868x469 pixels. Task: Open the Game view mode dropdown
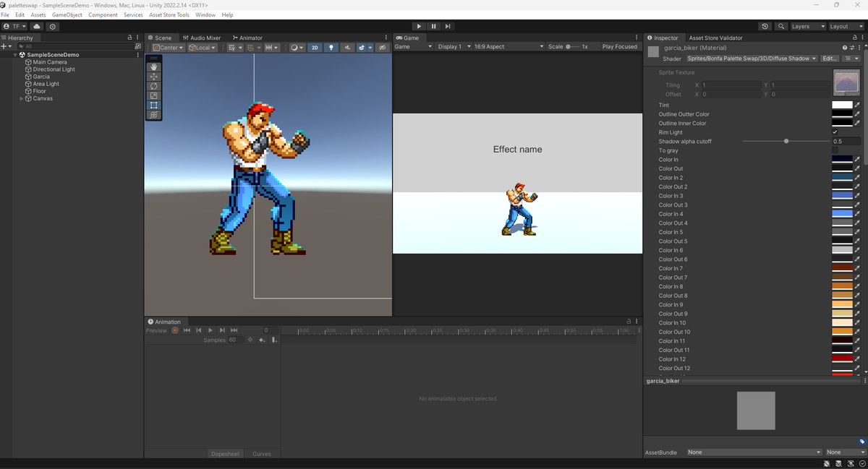(414, 46)
